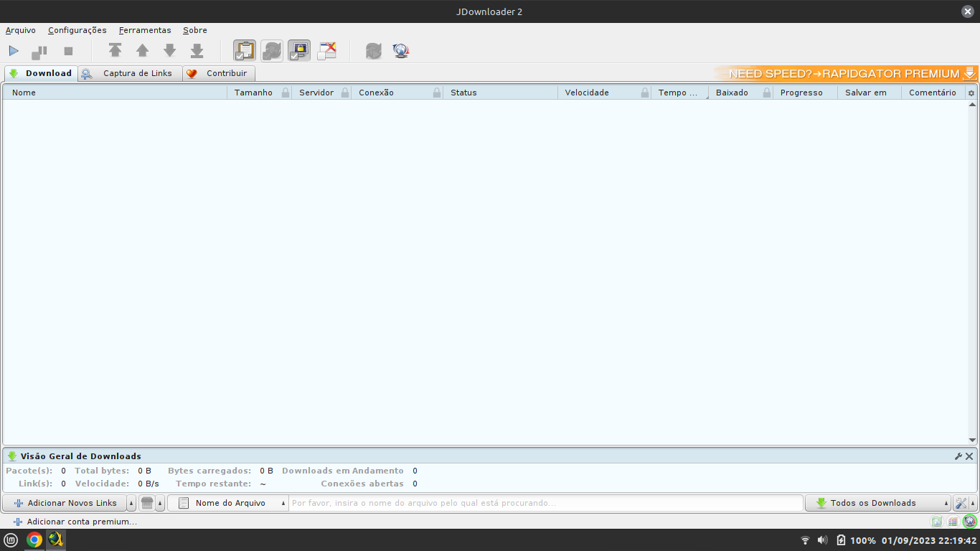
Task: Click JDownloader taskbar icon
Action: coord(55,540)
